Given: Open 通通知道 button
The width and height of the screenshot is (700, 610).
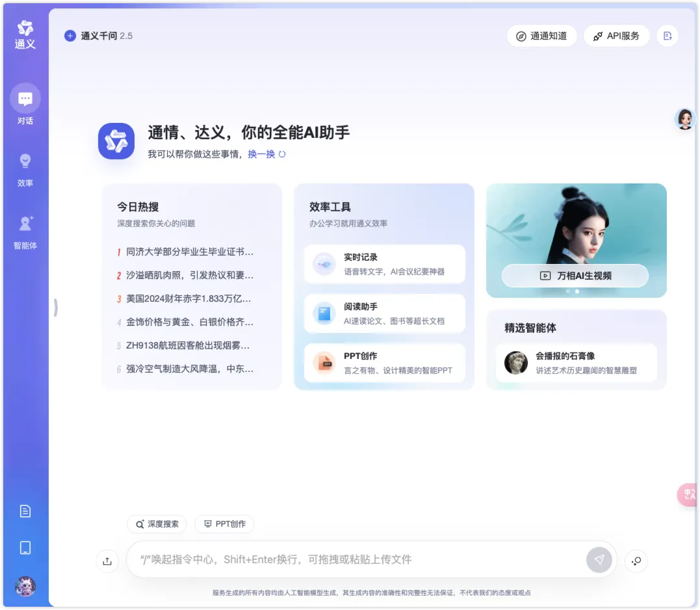Looking at the screenshot, I should [x=541, y=36].
